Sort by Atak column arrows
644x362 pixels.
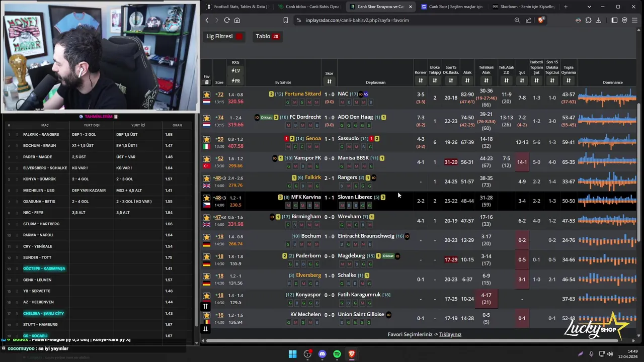click(467, 80)
